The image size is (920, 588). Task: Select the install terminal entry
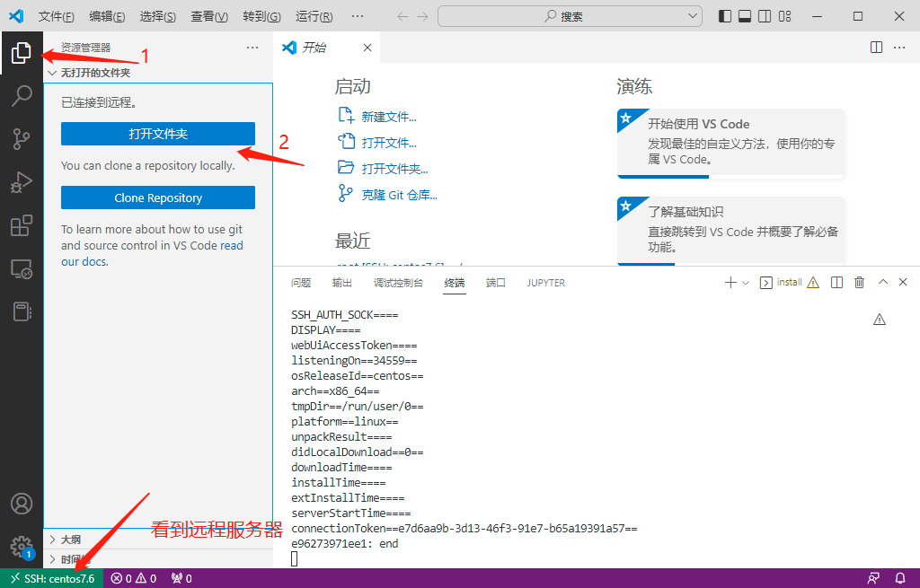click(789, 283)
